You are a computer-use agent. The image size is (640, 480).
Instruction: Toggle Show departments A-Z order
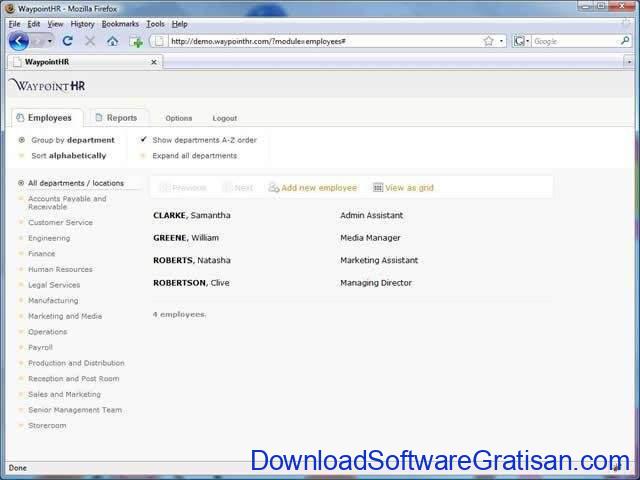(x=198, y=140)
